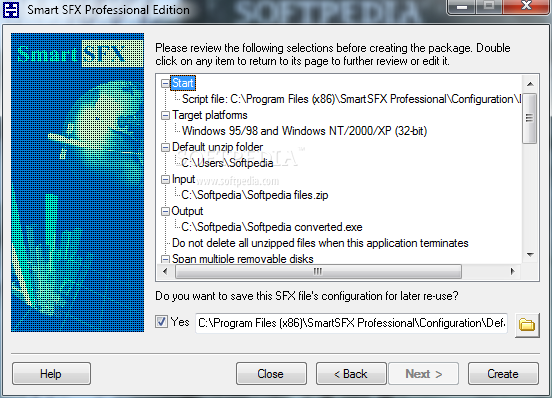Screen dimensions: 552x398
Task: Minimize the Smart SFX window
Action: 462,7
